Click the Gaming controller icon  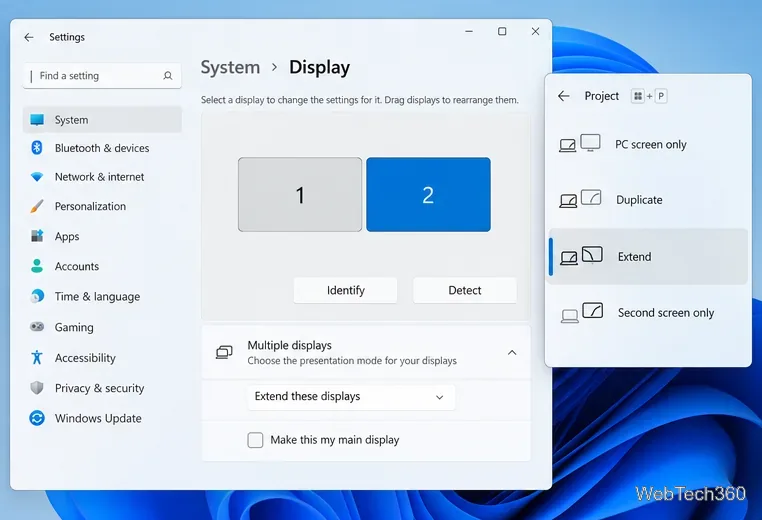pos(37,327)
